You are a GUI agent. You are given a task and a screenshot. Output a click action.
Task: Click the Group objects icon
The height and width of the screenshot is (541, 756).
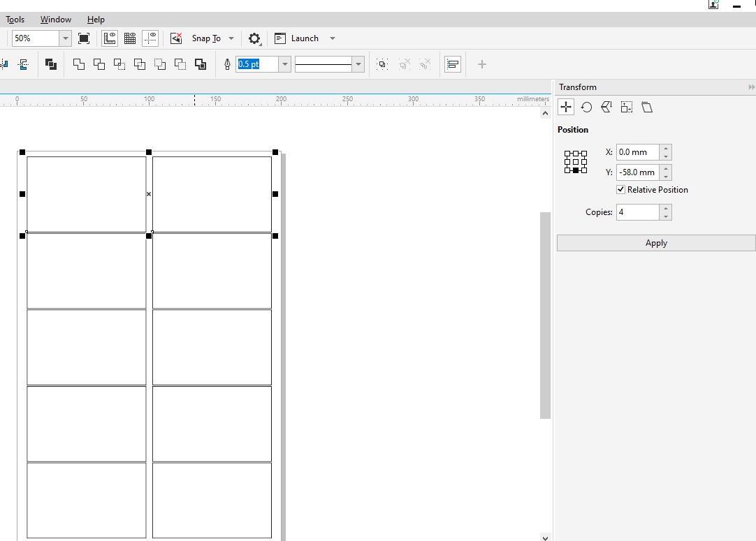click(382, 64)
